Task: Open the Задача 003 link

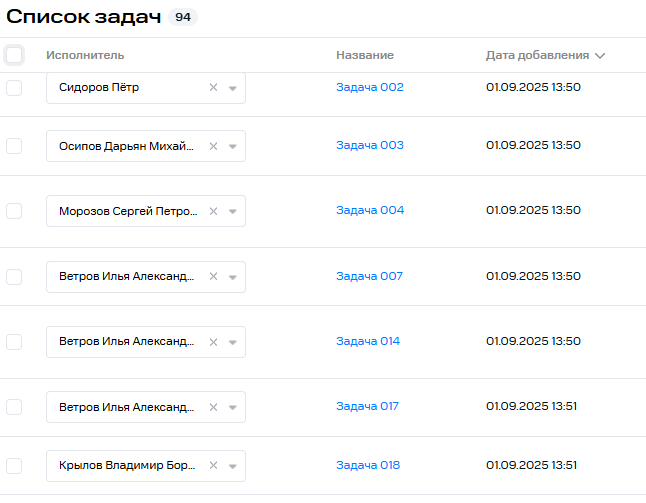Action: [x=370, y=145]
